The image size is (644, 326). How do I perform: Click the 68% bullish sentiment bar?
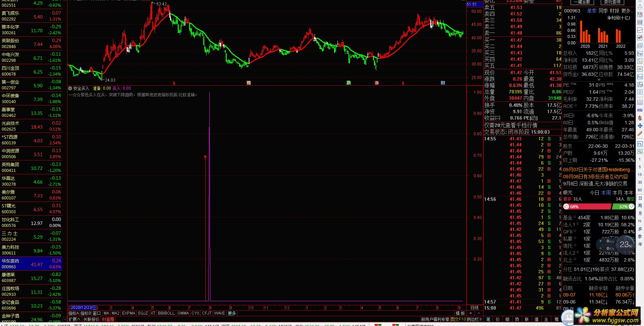tap(587, 206)
